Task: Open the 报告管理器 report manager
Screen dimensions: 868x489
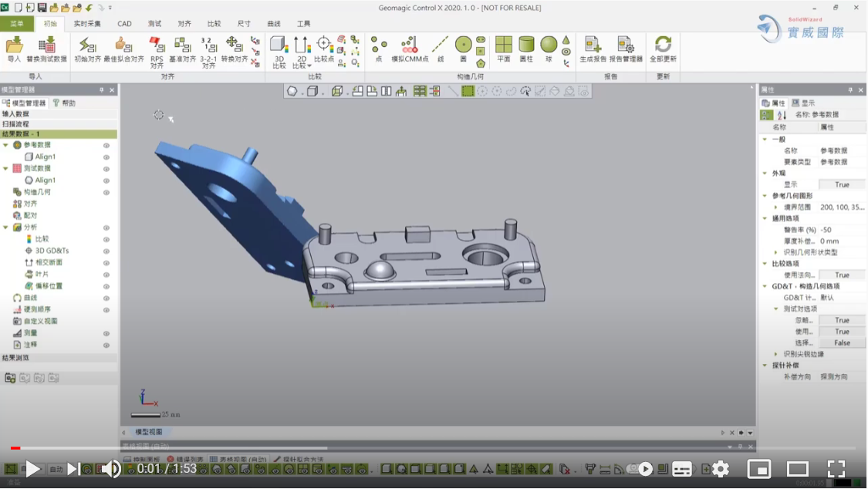Action: pos(626,49)
